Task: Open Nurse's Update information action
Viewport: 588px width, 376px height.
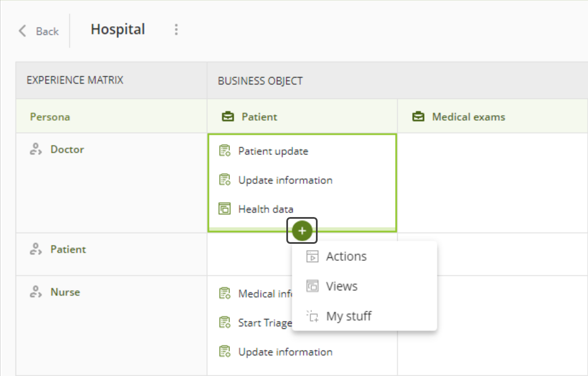Action: pos(285,352)
